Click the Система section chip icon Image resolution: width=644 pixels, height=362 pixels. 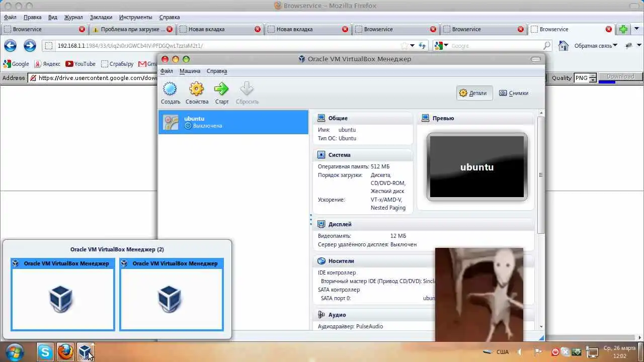[321, 155]
